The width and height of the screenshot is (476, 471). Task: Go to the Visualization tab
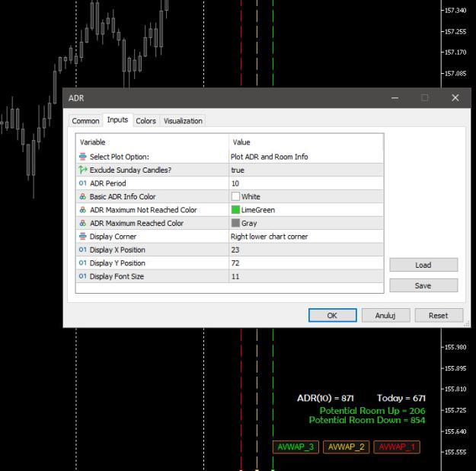183,121
